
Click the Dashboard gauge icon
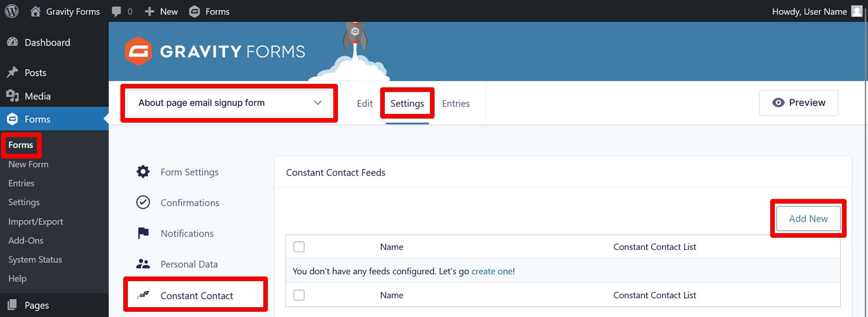coord(12,42)
